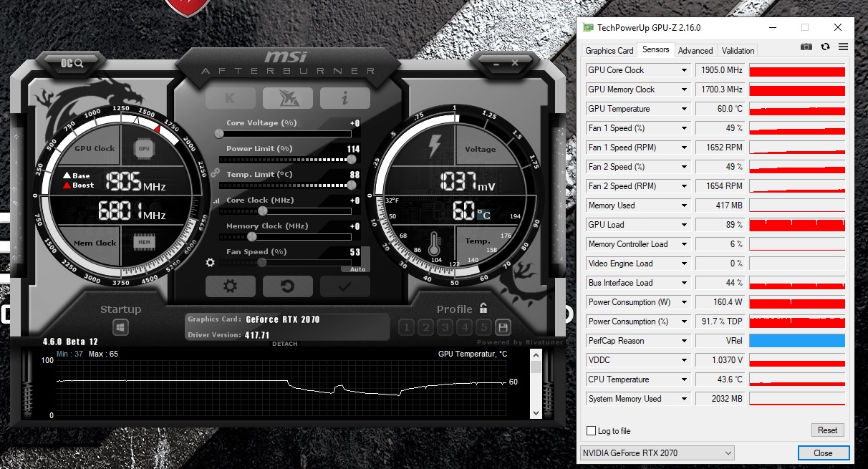The image size is (868, 469).
Task: Toggle fan speed Auto mode
Action: pyautogui.click(x=358, y=269)
